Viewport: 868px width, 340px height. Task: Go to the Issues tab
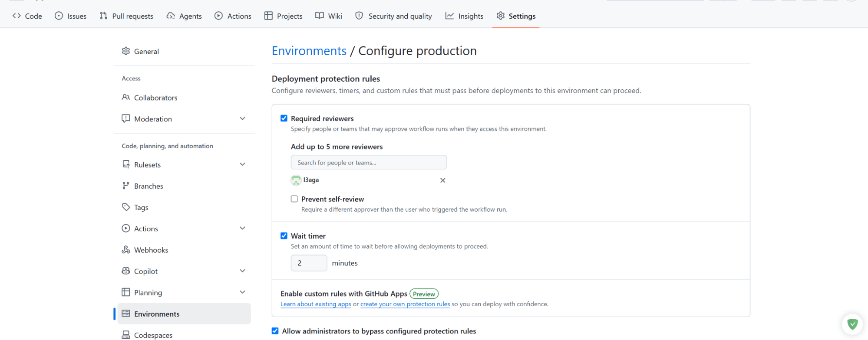(71, 16)
